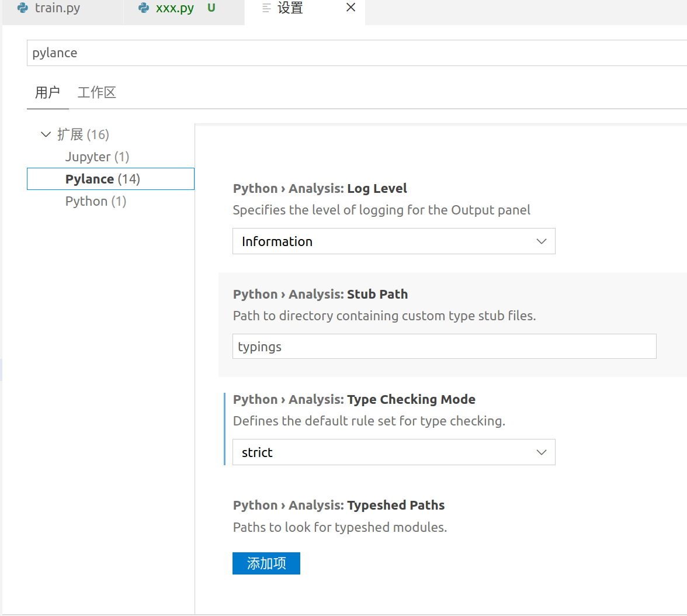The width and height of the screenshot is (687, 616).
Task: Switch to the xxx.py tab
Action: (175, 9)
